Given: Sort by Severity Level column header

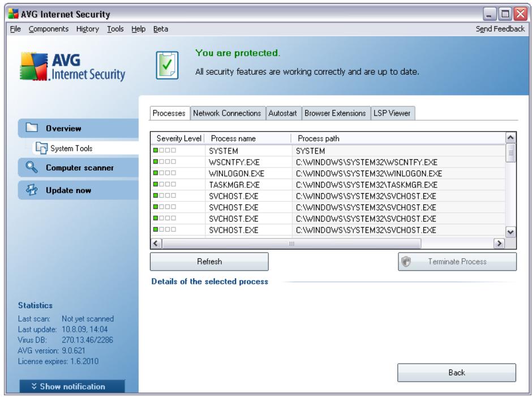Looking at the screenshot, I should coord(178,138).
